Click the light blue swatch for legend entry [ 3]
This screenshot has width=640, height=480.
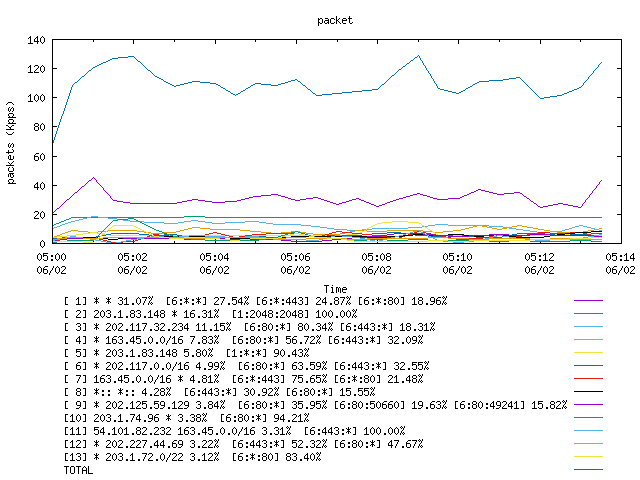(588, 327)
